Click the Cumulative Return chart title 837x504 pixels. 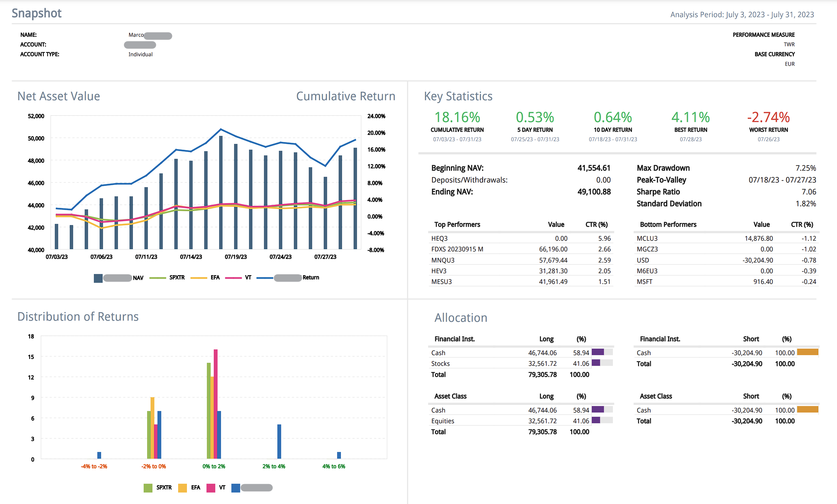point(346,96)
